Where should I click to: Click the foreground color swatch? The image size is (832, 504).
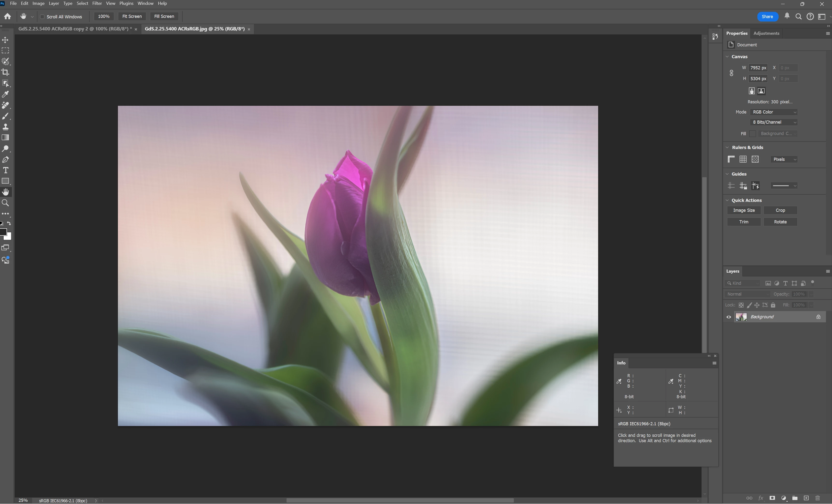point(3,232)
